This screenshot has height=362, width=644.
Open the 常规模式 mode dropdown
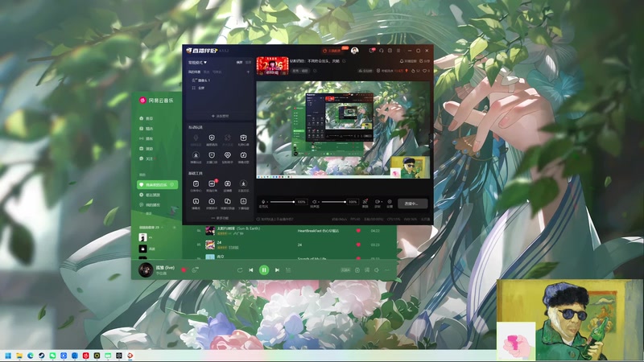pos(197,63)
